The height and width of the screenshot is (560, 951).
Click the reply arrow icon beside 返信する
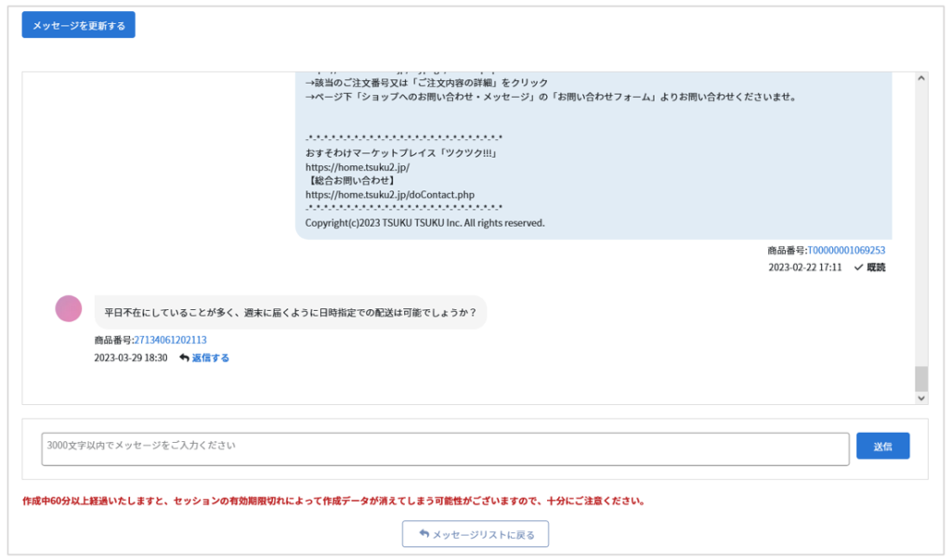point(184,358)
